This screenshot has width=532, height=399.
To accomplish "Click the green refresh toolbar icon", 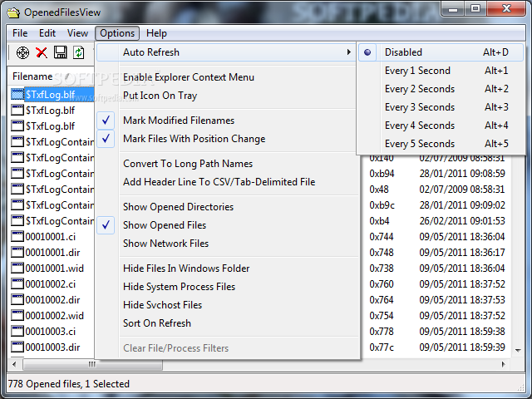I will [x=79, y=52].
